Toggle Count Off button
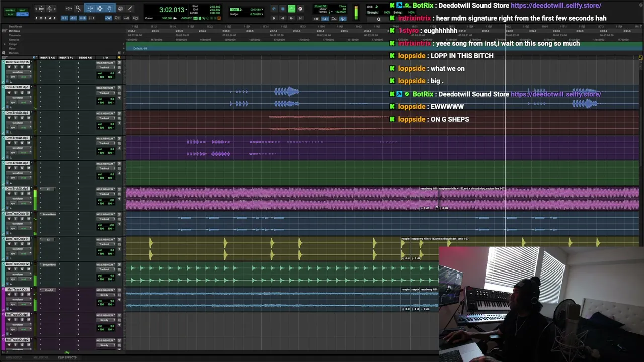644x362 pixels. coord(320,6)
